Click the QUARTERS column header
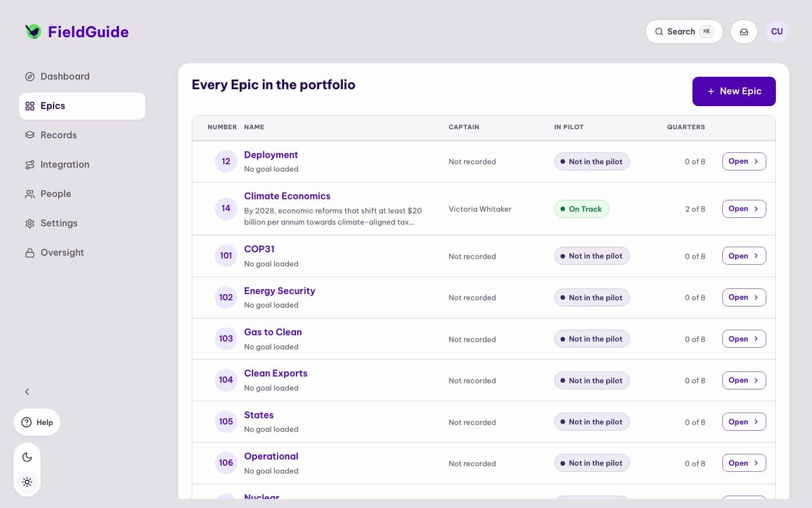812x508 pixels. pyautogui.click(x=686, y=127)
